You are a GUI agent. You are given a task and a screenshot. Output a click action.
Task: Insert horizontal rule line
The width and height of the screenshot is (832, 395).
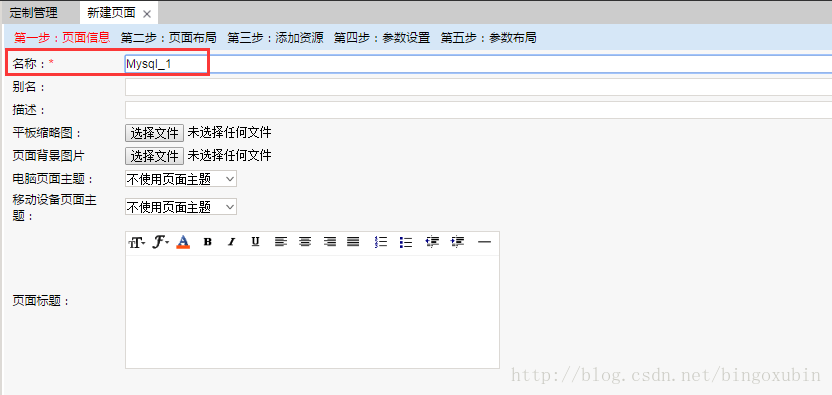(484, 242)
